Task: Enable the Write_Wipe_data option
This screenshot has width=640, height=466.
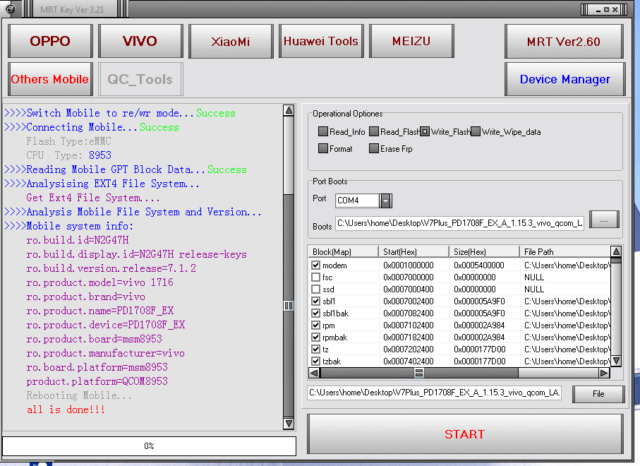Action: pos(476,131)
